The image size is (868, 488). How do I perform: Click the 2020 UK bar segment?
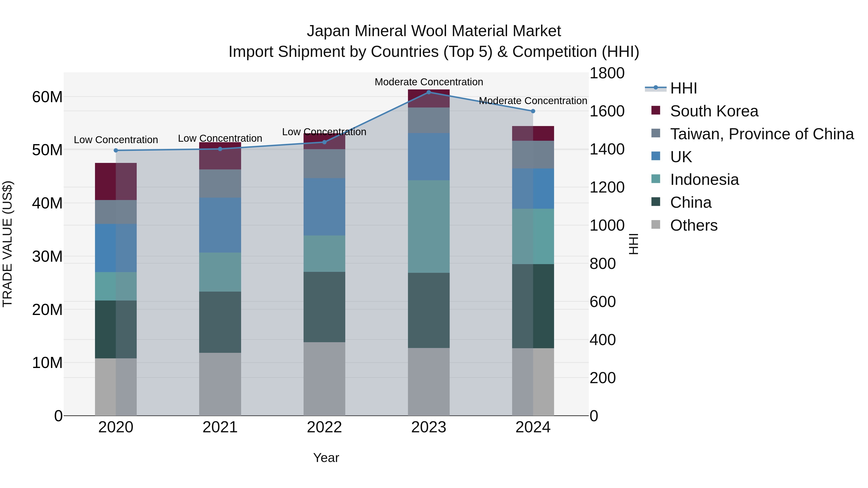tap(116, 248)
